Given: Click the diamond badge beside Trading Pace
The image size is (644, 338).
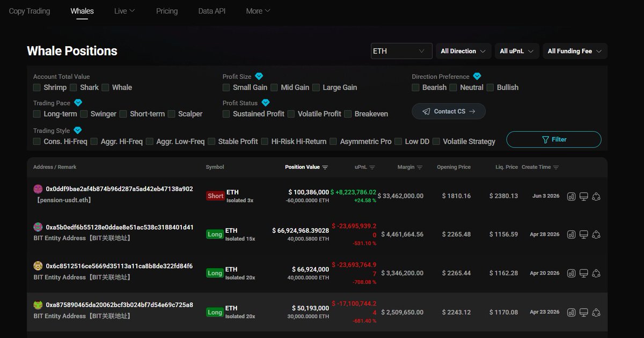Looking at the screenshot, I should point(78,102).
